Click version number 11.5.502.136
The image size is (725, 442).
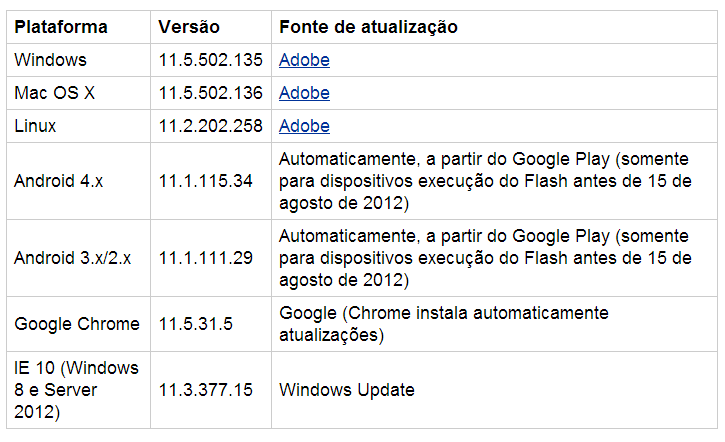(x=210, y=93)
